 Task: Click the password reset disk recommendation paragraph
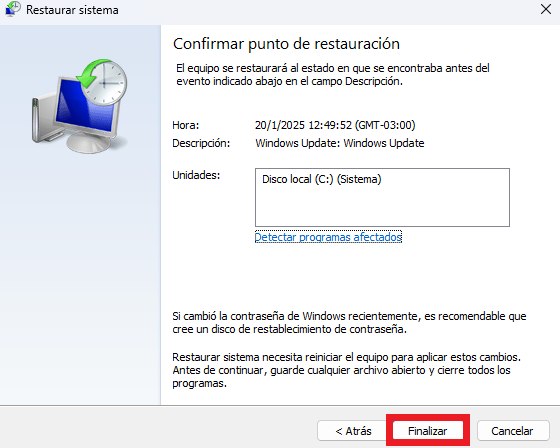(349, 323)
